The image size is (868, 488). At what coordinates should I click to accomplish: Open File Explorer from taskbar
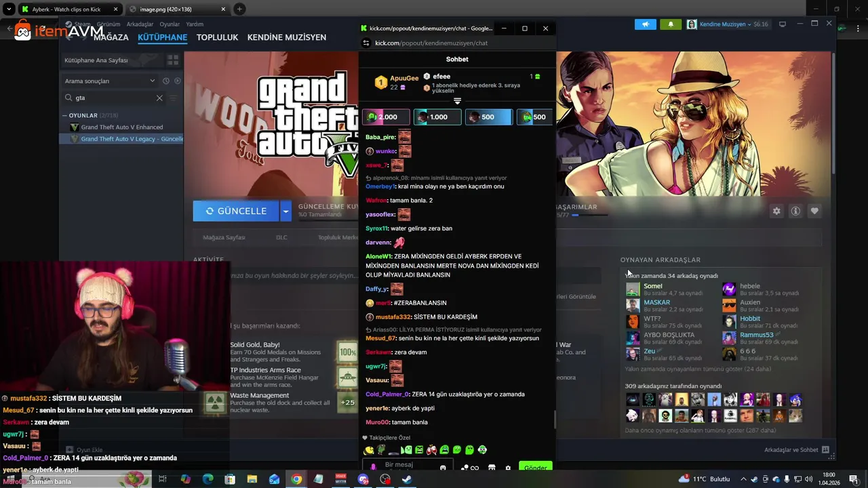point(252,479)
